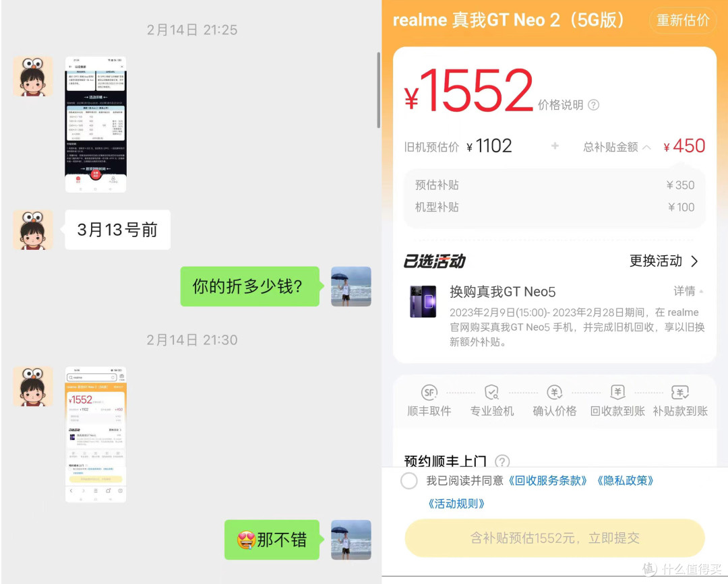Click the ¥1552 total price
Screen dimensions: 728x584
469,91
